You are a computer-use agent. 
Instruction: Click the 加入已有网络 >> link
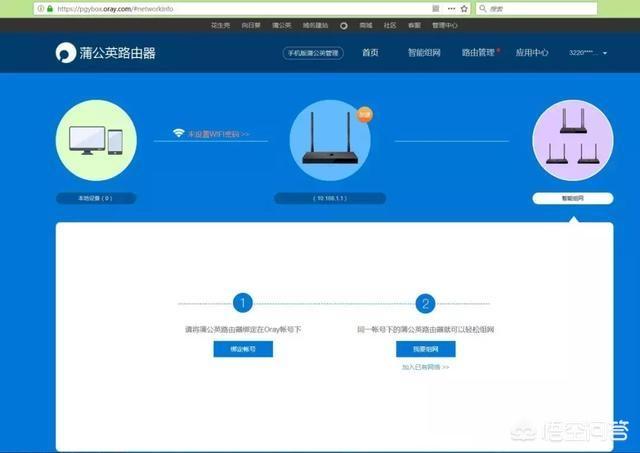pyautogui.click(x=426, y=367)
